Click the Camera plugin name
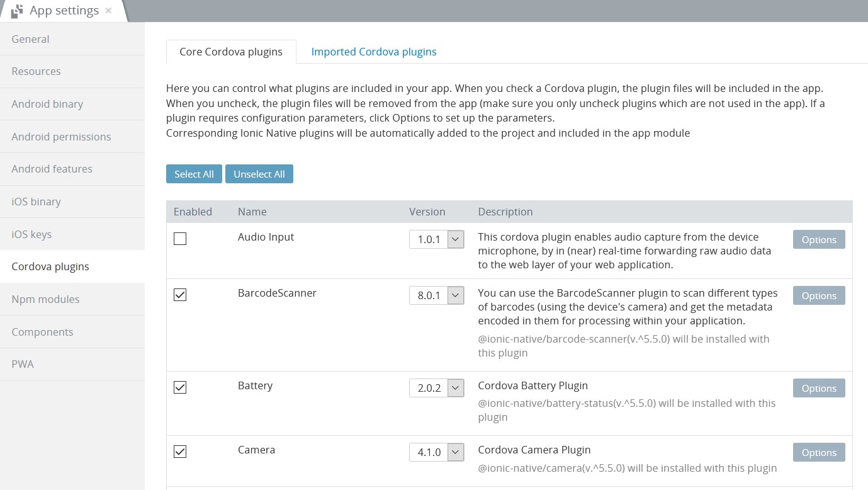Viewport: 868px width, 490px height. pos(257,450)
